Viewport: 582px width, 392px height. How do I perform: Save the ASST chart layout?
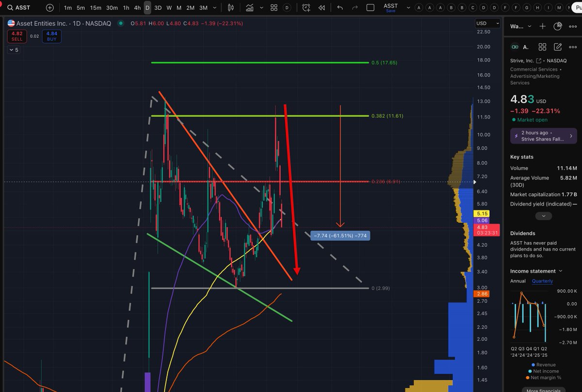390,8
